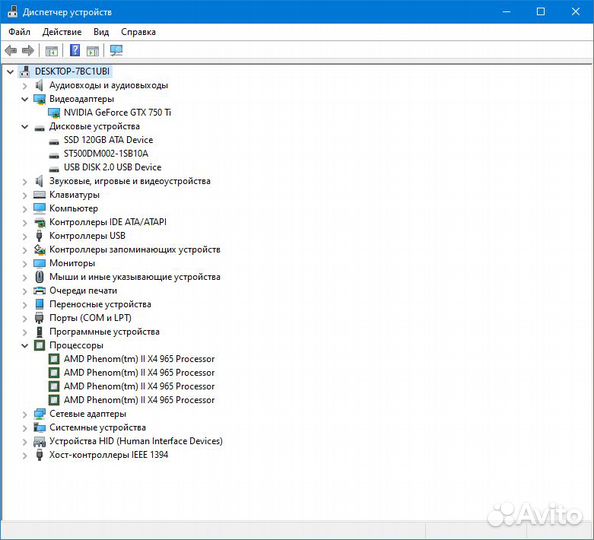The height and width of the screenshot is (540, 594).
Task: Click the chip icon of Процессоры
Action: [39, 345]
